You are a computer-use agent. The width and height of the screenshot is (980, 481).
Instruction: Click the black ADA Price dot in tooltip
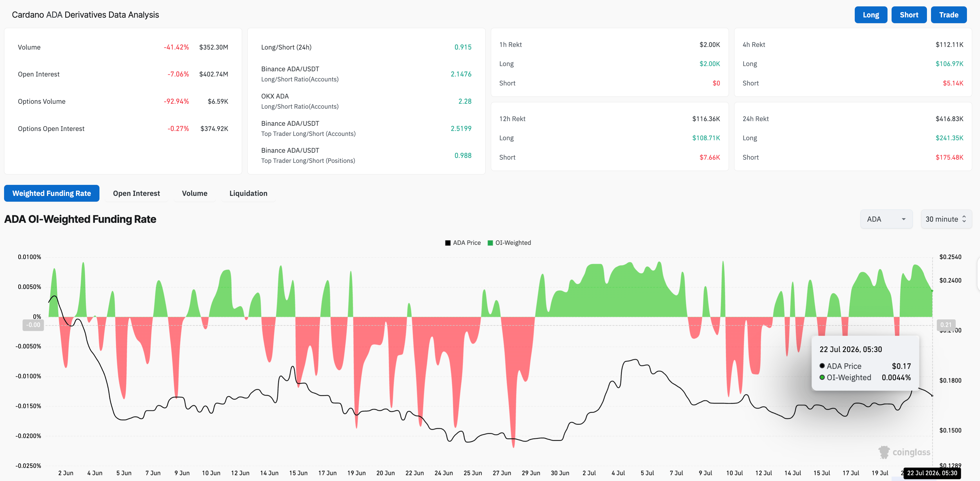coord(822,366)
